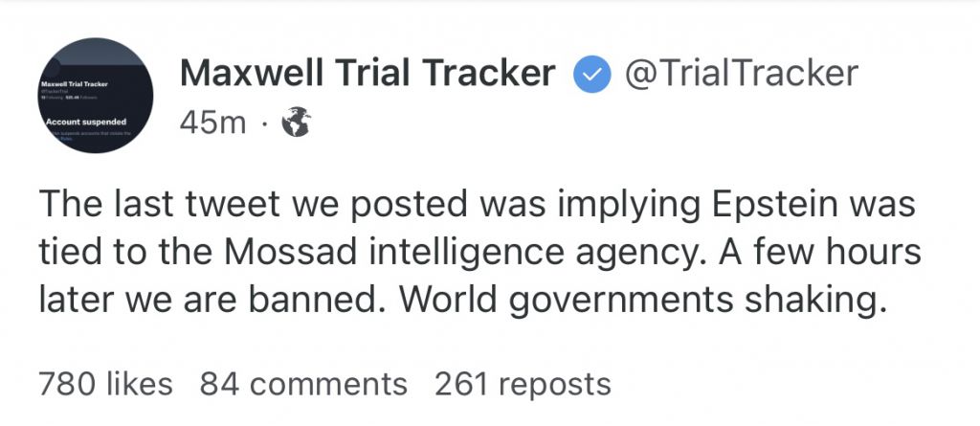The width and height of the screenshot is (980, 426).
Task: View the 780 likes count
Action: coord(105,384)
